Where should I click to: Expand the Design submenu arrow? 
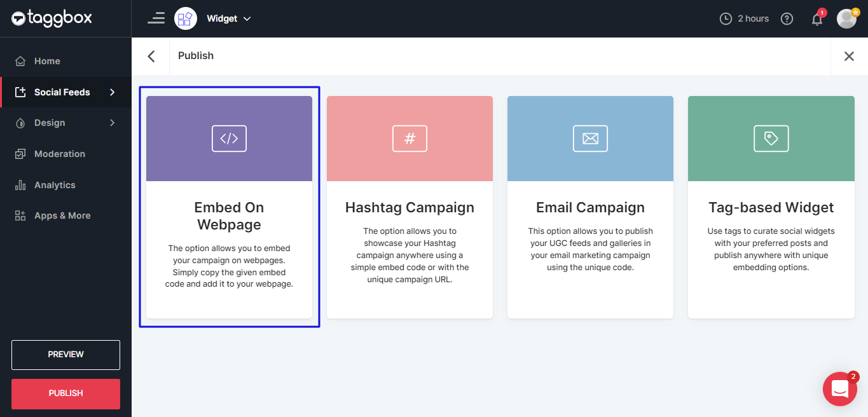113,123
